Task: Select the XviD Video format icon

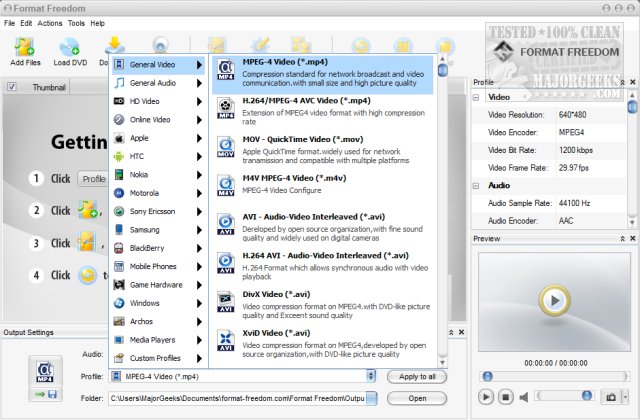Action: coord(226,339)
